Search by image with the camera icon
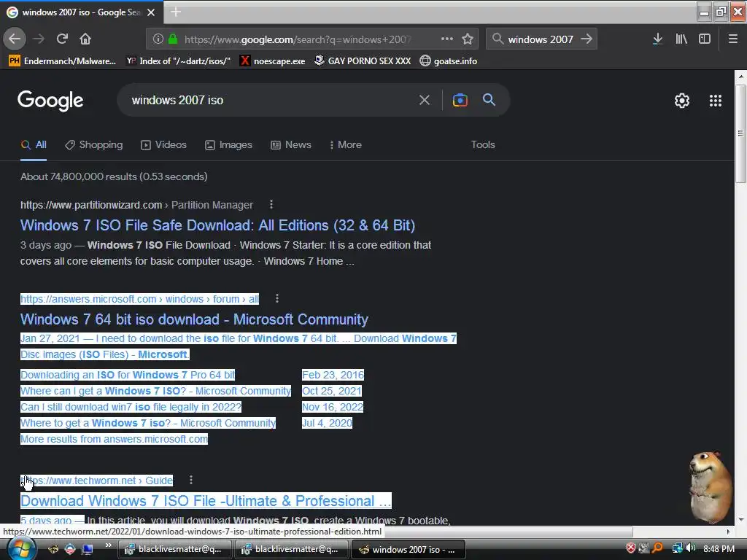747x560 pixels. 460,100
